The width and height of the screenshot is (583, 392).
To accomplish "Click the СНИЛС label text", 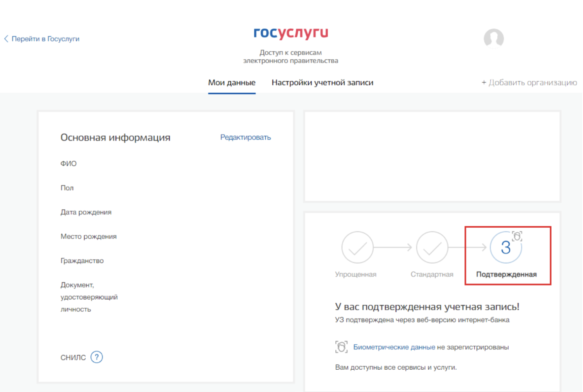I will (x=73, y=358).
